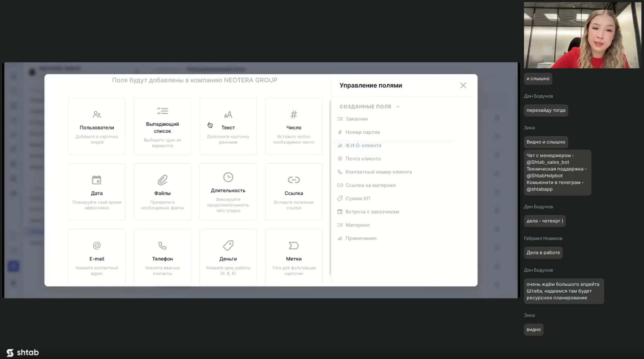Click the field types panel scrollbar
Image resolution: width=644 pixels, height=359 pixels.
point(330,188)
